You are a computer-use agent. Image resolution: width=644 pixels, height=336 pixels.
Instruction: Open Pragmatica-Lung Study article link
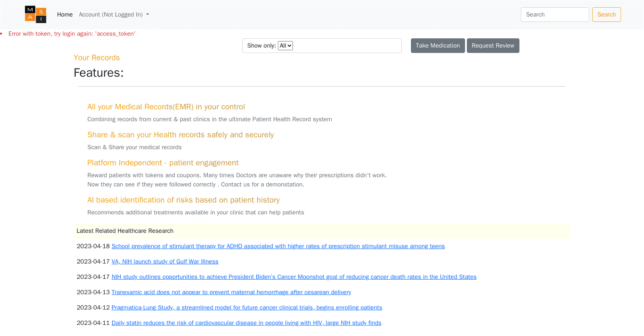click(247, 307)
